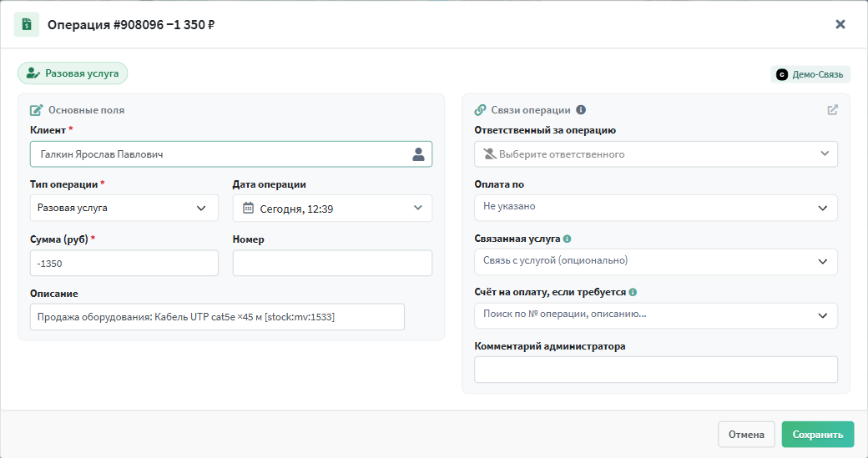Screen dimensions: 868x458
Task: Click the Основные поля section heading
Action: (86, 110)
